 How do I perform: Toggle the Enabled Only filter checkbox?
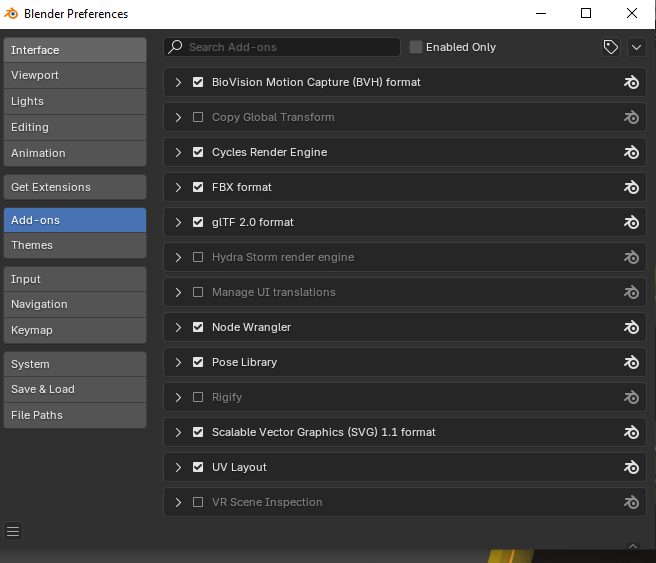click(x=416, y=47)
